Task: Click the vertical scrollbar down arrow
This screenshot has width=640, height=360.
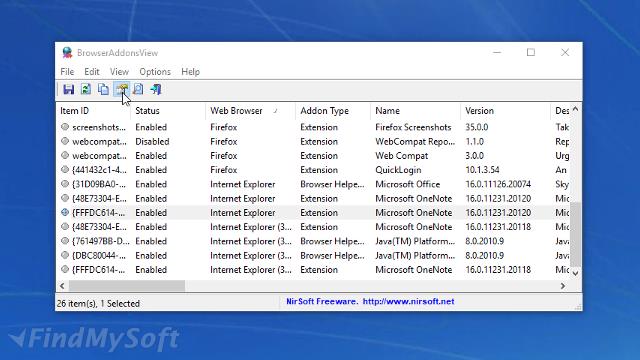Action: (x=576, y=273)
